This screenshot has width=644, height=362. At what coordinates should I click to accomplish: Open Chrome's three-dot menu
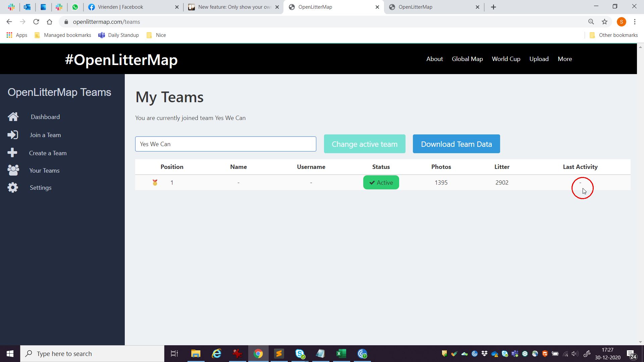click(x=635, y=21)
